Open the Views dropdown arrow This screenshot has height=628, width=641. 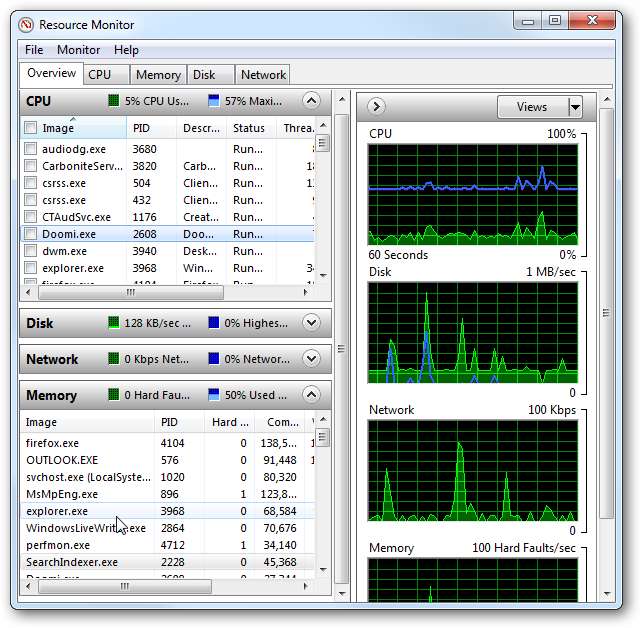tap(575, 107)
